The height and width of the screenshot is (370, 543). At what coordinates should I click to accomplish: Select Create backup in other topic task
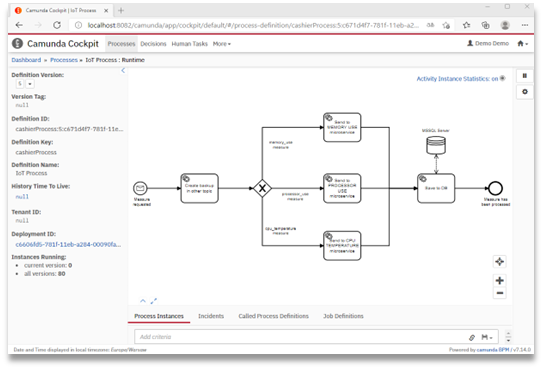199,188
